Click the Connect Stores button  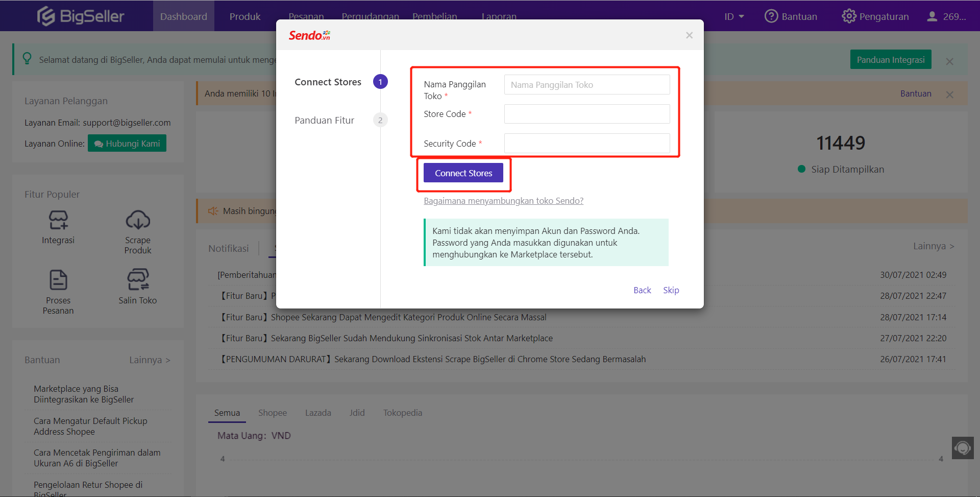pos(463,173)
